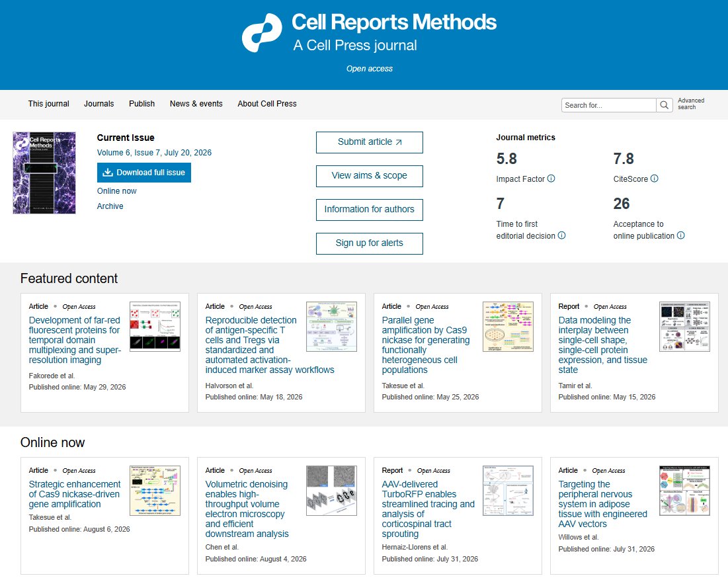Click Chen et al. article thumbnail
The width and height of the screenshot is (728, 578).
331,491
